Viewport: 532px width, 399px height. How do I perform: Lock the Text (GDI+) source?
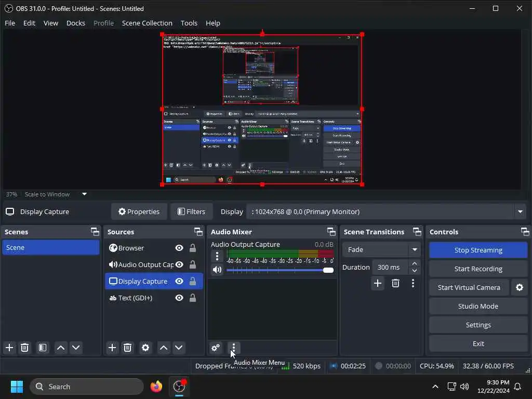click(x=193, y=298)
